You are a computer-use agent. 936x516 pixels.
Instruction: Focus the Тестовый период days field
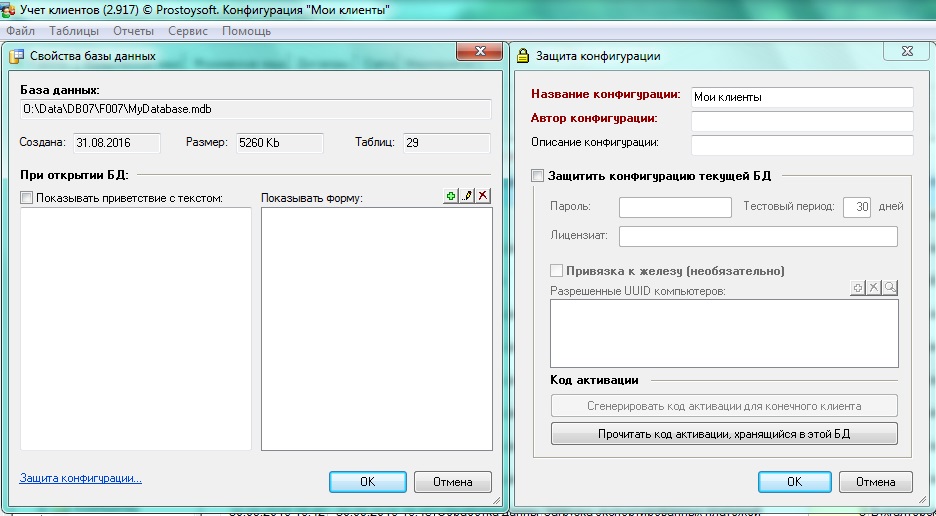coord(857,207)
